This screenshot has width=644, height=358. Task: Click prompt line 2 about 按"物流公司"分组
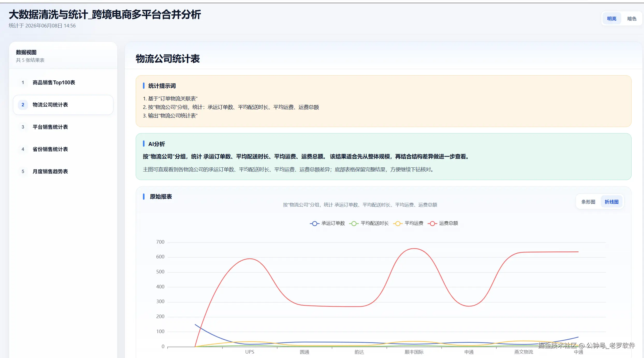tap(231, 107)
